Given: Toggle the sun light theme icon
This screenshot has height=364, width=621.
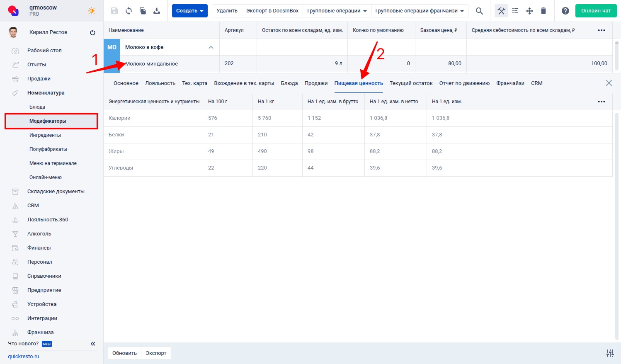Looking at the screenshot, I should point(92,11).
